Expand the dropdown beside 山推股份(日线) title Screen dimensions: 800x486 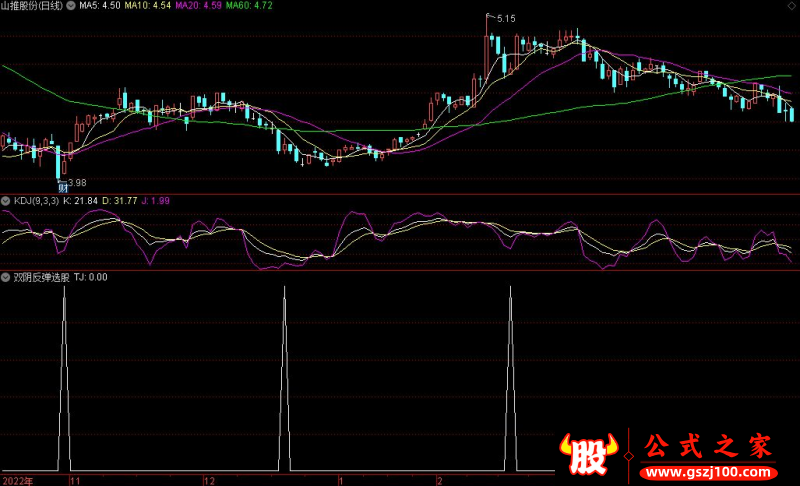tap(69, 6)
